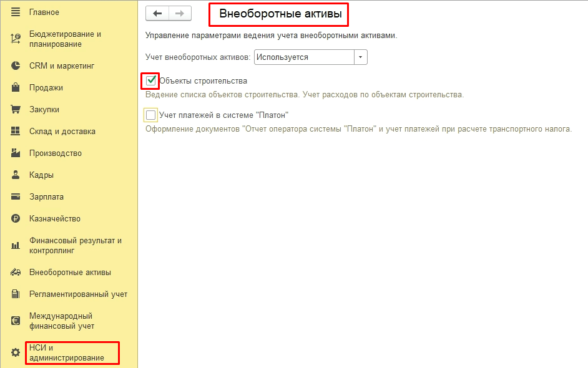The width and height of the screenshot is (588, 368).
Task: Click the Финансовый результат bar chart icon
Action: point(16,246)
